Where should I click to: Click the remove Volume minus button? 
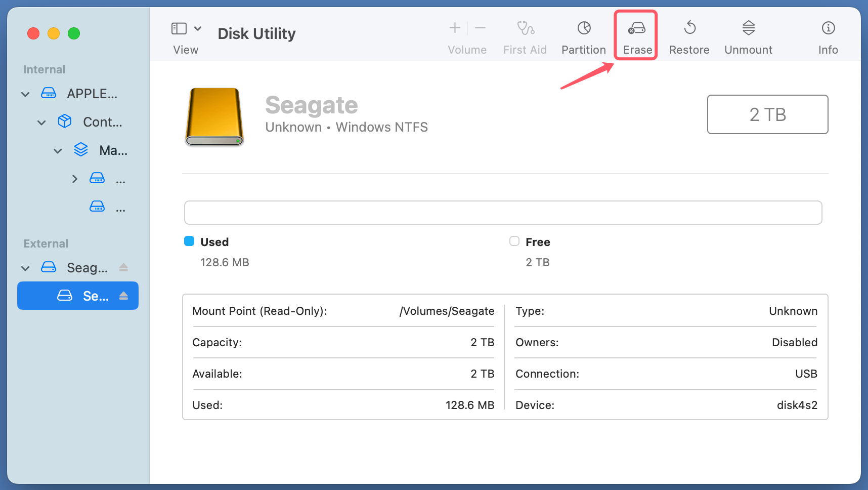coord(480,28)
